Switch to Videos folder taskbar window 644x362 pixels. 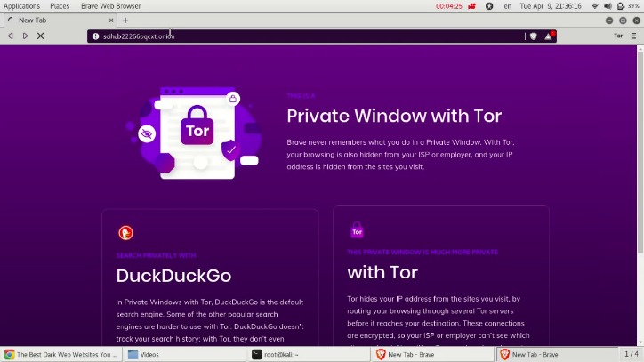[x=185, y=354]
